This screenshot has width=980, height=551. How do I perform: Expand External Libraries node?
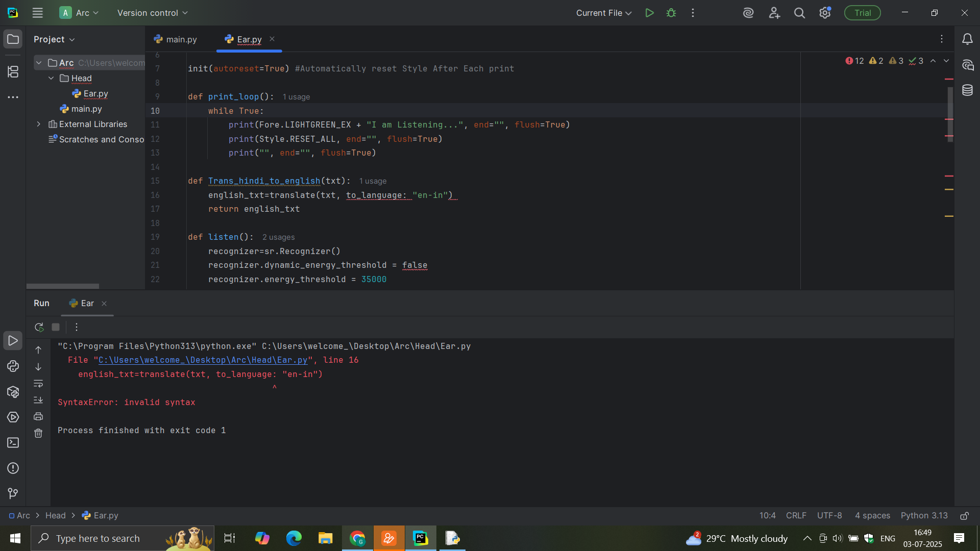39,124
